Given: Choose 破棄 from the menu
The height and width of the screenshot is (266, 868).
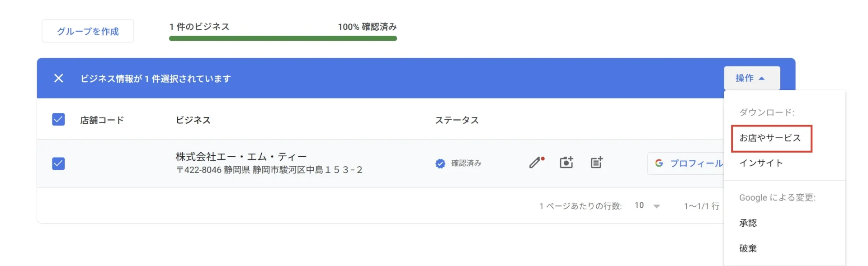Looking at the screenshot, I should tap(748, 248).
